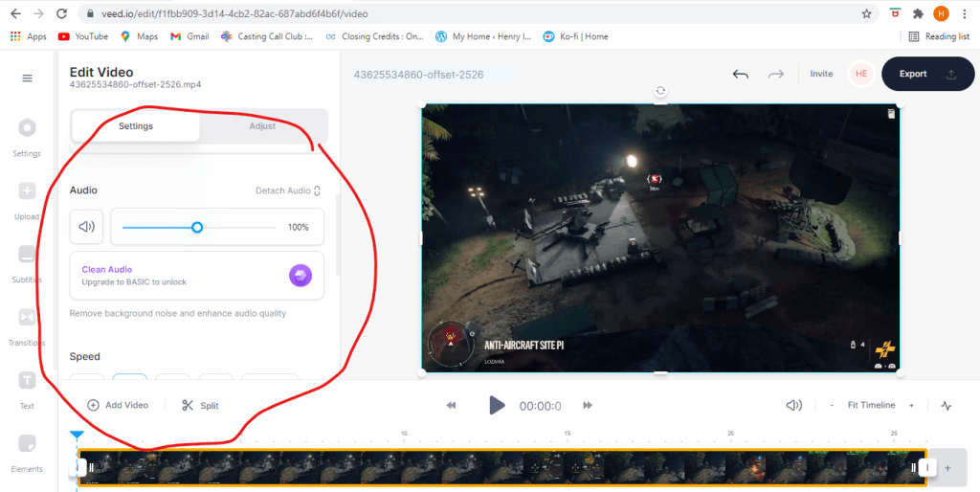Zoom out timeline with minus button
The height and width of the screenshot is (492, 980).
tap(832, 405)
